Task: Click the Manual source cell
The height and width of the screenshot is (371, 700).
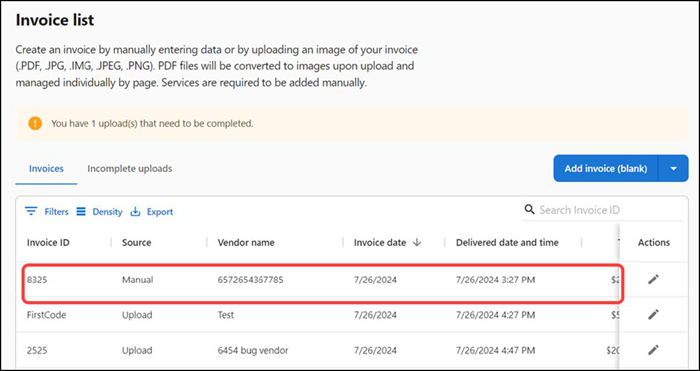Action: click(x=138, y=280)
